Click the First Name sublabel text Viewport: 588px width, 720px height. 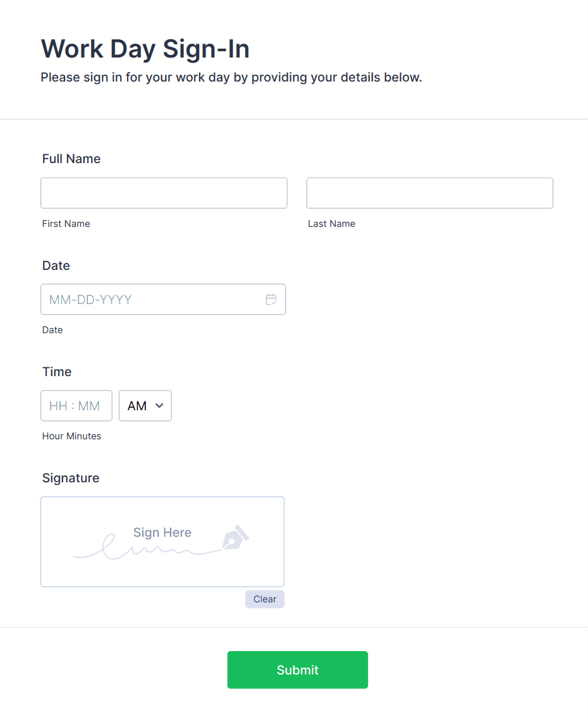click(66, 224)
